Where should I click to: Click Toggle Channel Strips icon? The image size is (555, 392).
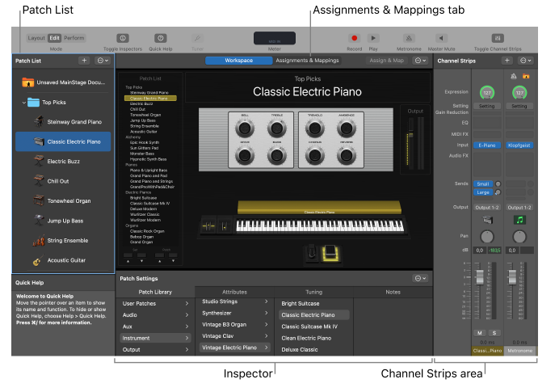[x=498, y=38]
